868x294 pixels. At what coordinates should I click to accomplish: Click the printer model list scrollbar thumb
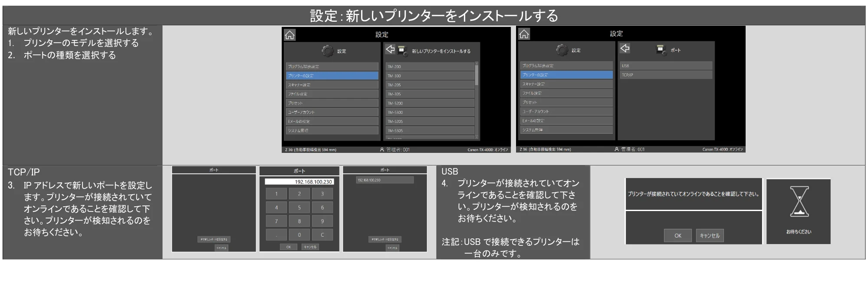tap(477, 75)
